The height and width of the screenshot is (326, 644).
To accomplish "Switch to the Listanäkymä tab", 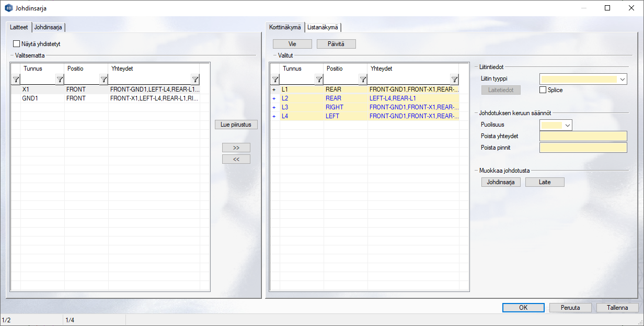I will (323, 27).
